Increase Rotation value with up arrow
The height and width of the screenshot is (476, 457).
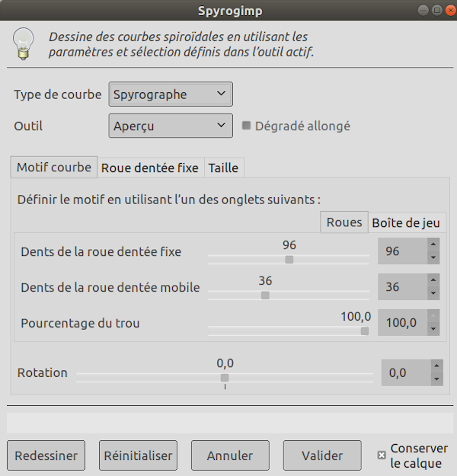click(436, 366)
